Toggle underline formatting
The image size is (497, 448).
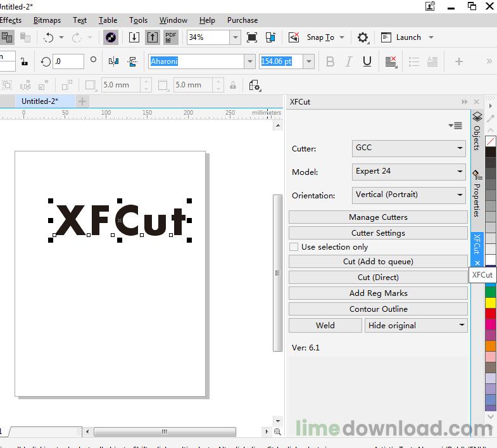(367, 61)
